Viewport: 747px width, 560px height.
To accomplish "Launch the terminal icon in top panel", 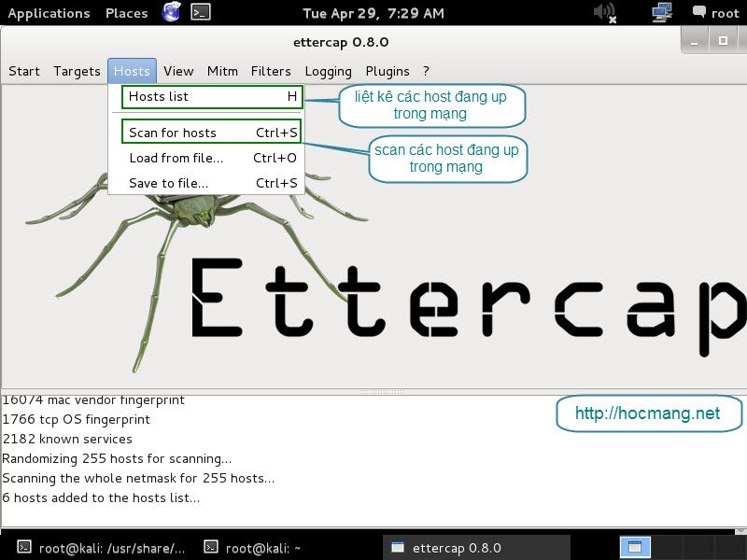I will 201,12.
